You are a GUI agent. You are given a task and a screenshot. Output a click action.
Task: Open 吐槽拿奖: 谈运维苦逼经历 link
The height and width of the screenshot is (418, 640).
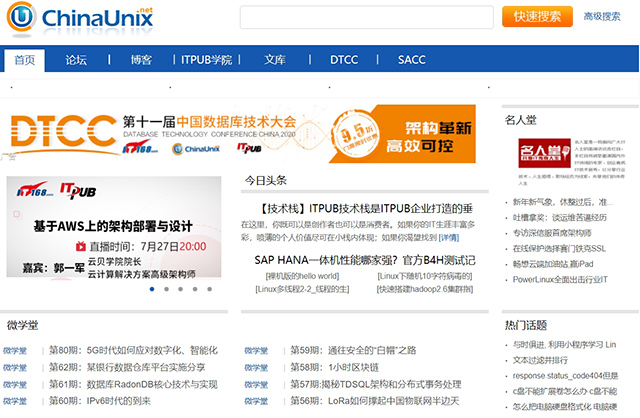[560, 218]
